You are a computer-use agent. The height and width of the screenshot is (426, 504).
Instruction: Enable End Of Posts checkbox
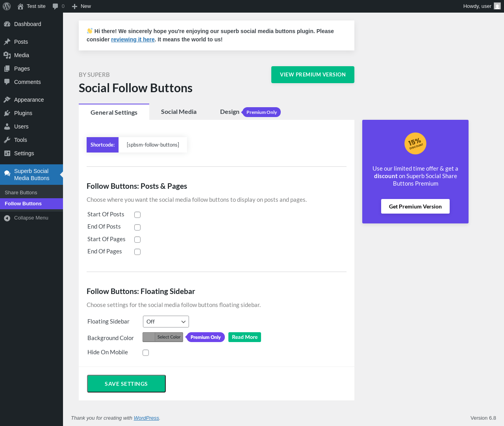point(137,227)
